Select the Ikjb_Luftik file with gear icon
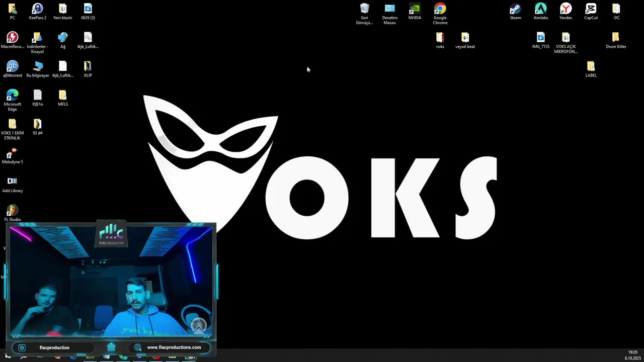This screenshot has height=362, width=644. (x=88, y=40)
